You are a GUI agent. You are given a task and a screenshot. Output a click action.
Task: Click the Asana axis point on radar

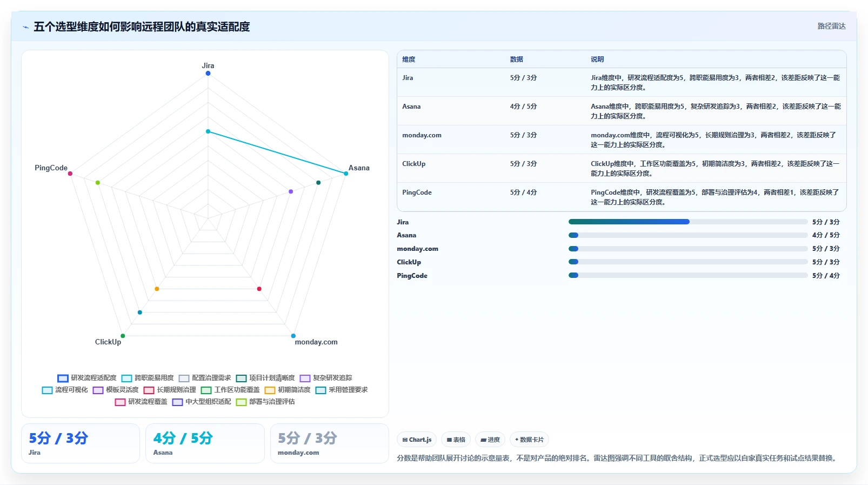click(x=346, y=174)
